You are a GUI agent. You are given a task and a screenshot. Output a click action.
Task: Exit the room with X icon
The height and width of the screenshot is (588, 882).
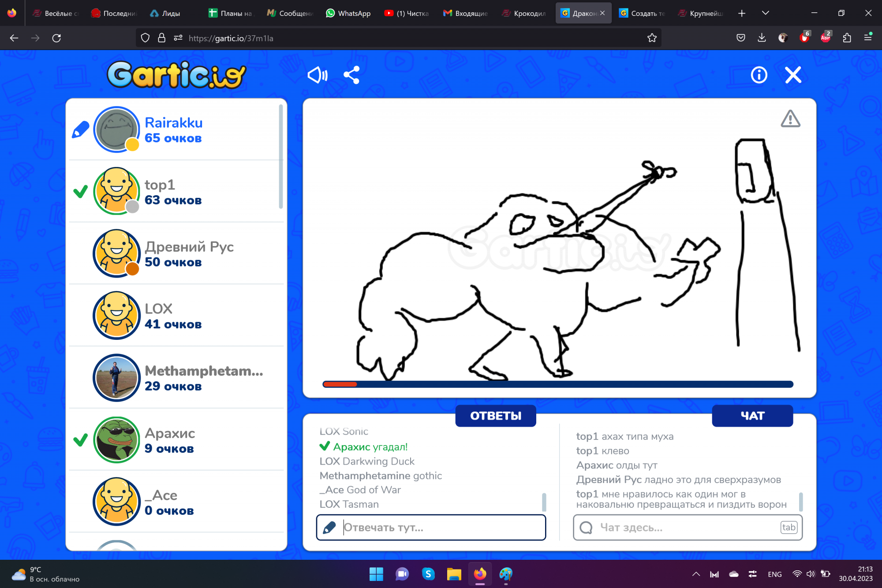pyautogui.click(x=793, y=75)
